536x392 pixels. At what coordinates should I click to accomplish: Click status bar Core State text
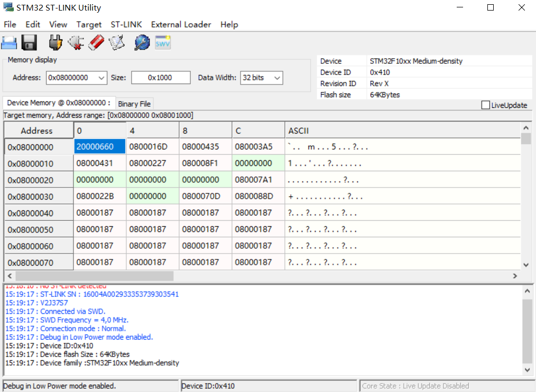coord(415,386)
